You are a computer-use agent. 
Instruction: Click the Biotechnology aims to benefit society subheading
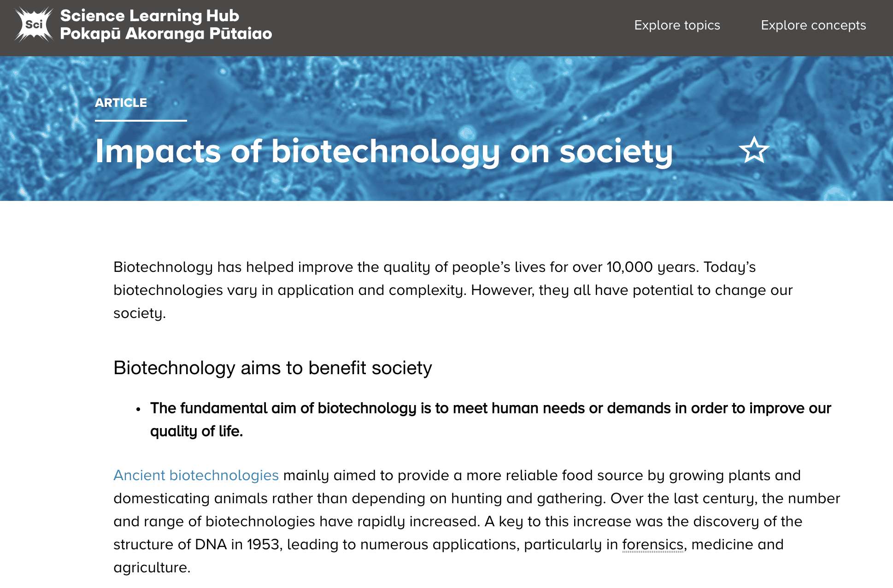click(x=272, y=368)
